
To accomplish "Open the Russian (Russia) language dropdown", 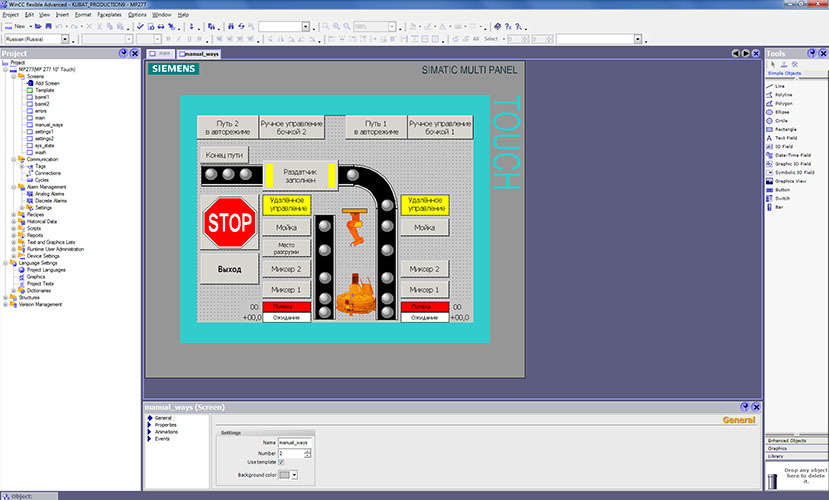I will 65,39.
